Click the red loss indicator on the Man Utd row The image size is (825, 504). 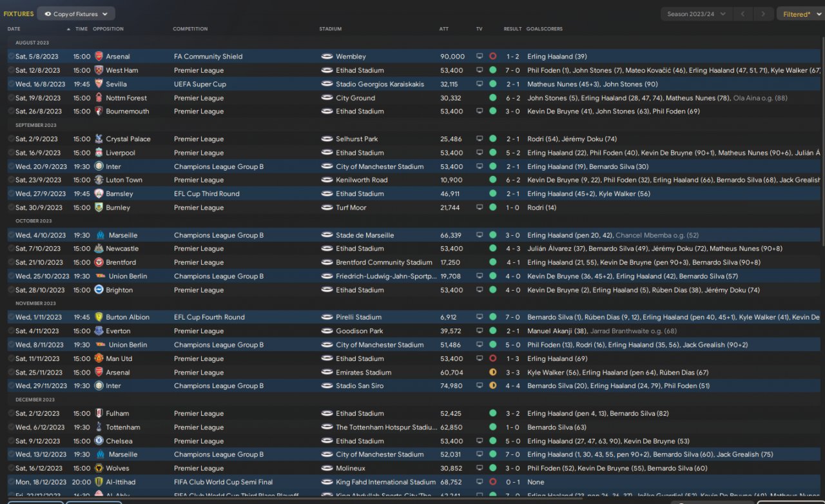coord(492,358)
